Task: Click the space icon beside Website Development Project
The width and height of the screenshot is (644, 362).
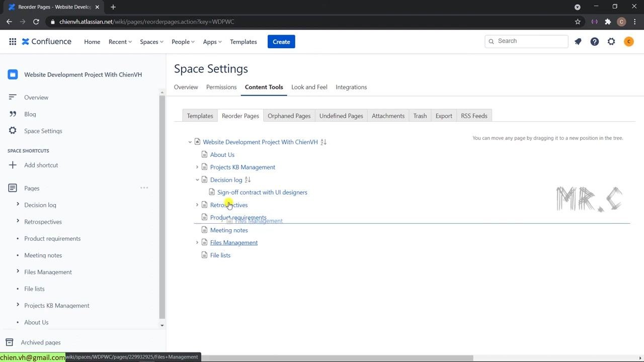Action: coord(13,74)
